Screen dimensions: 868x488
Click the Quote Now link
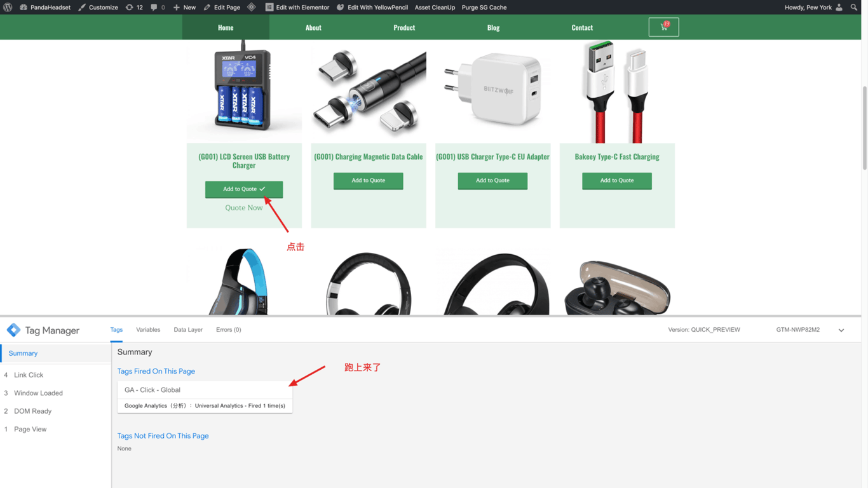243,208
